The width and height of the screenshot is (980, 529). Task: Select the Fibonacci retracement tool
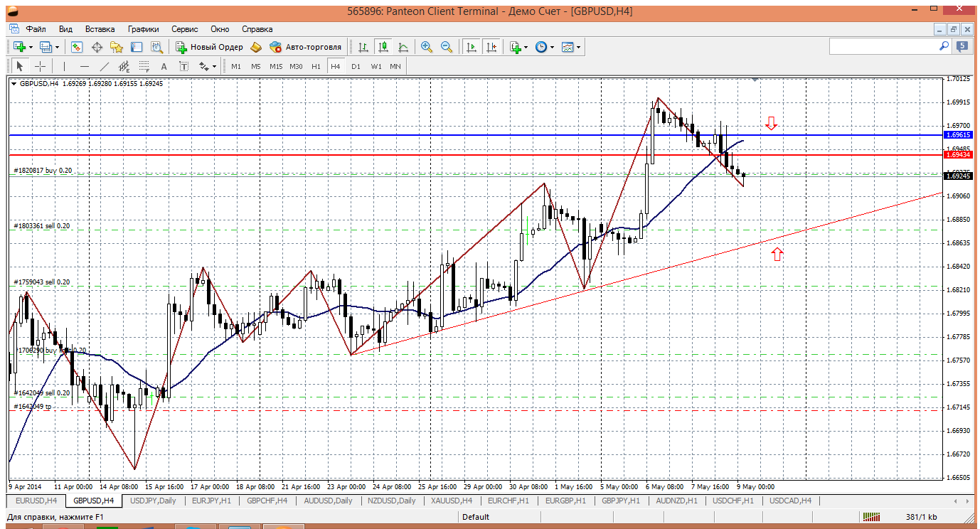pyautogui.click(x=144, y=66)
